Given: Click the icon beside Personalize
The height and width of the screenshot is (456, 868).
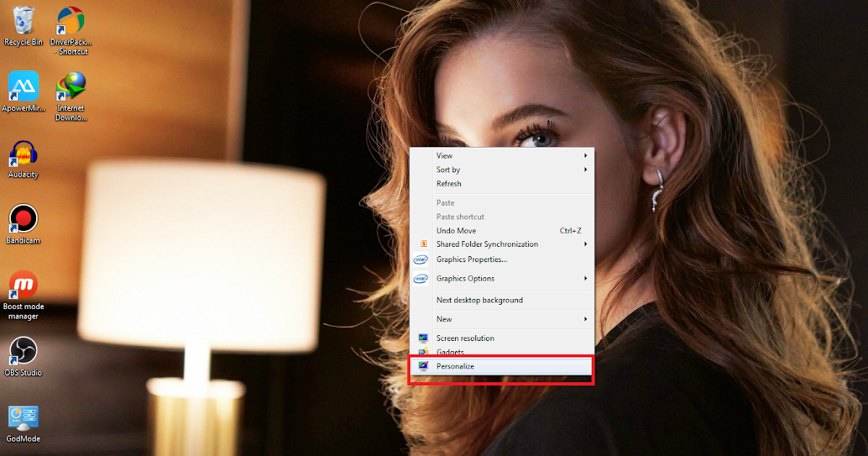Looking at the screenshot, I should point(422,366).
